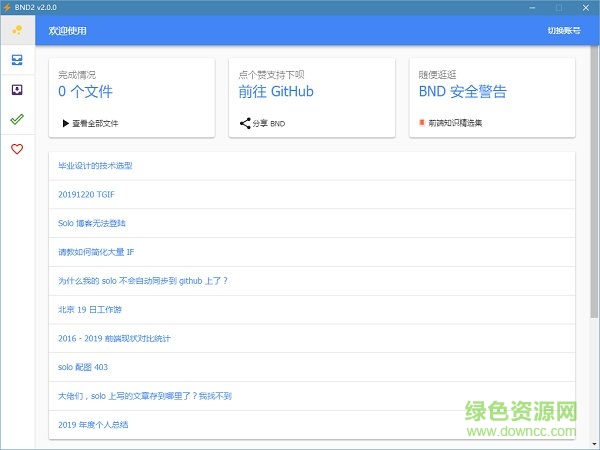This screenshot has height=450, width=600.
Task: Open the green checkmark completed sidebar icon
Action: pos(17,119)
